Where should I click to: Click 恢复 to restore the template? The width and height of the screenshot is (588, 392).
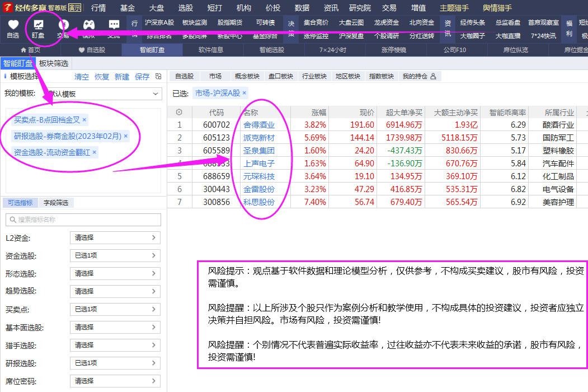[x=102, y=77]
